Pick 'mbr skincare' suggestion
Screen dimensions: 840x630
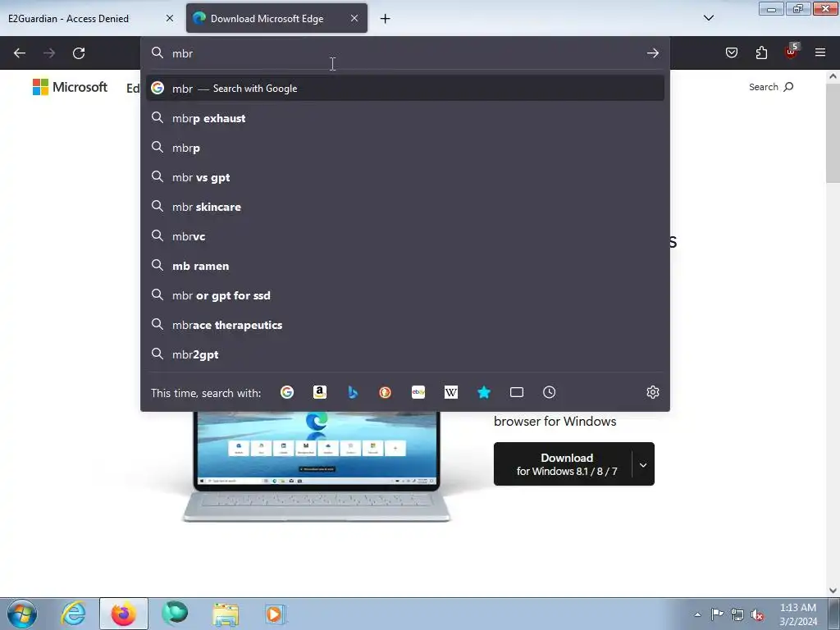pos(405,207)
